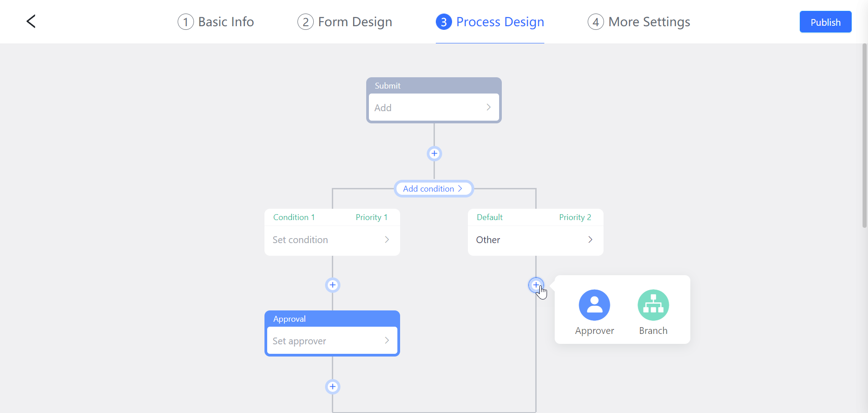Expand the Add condition chevron

[x=460, y=188]
